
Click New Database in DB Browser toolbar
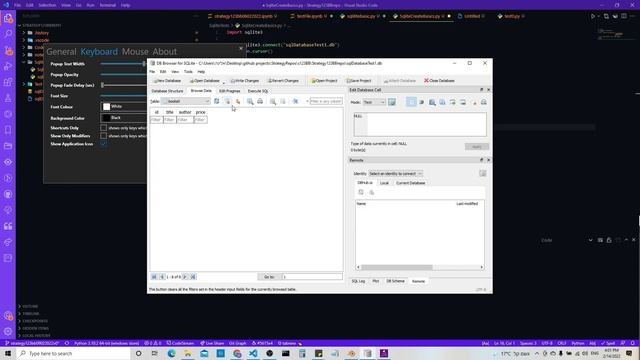click(167, 81)
